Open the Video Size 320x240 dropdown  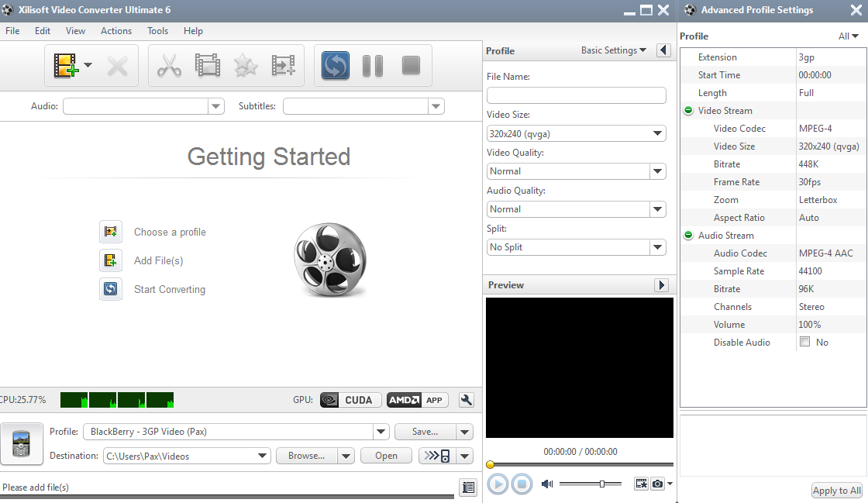[x=657, y=133]
